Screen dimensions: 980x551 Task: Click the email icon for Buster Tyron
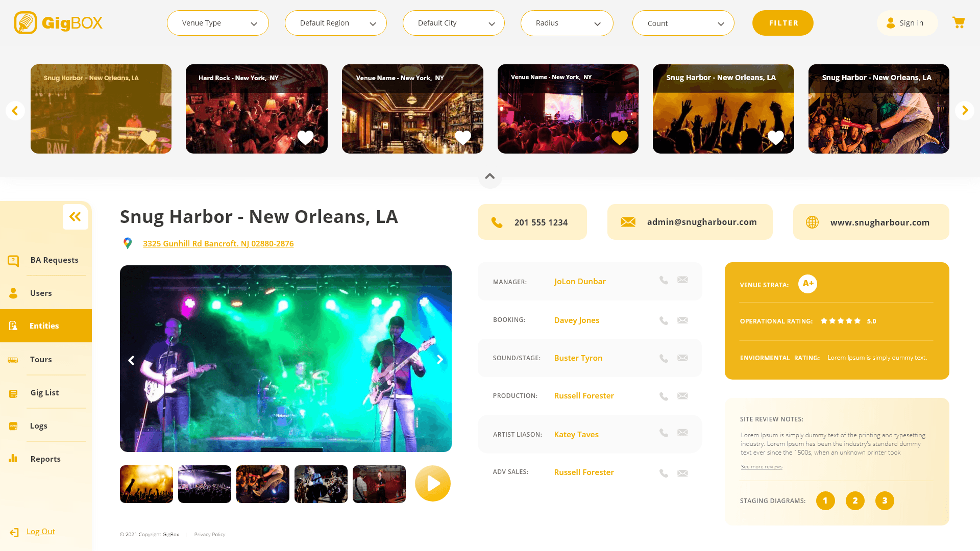(x=682, y=358)
